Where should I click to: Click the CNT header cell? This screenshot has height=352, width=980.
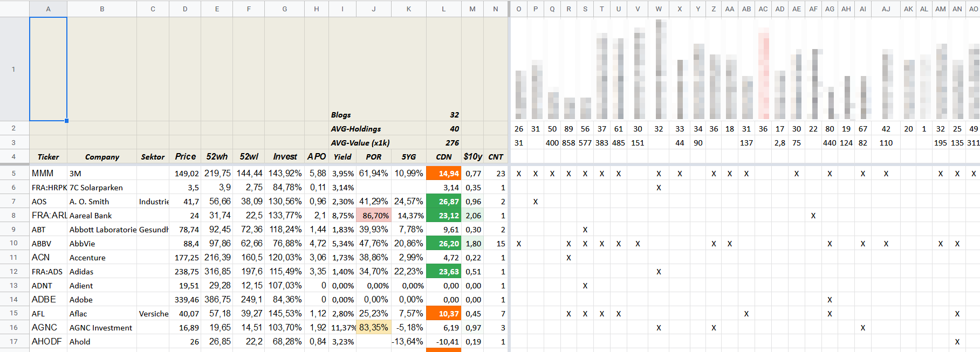[496, 157]
